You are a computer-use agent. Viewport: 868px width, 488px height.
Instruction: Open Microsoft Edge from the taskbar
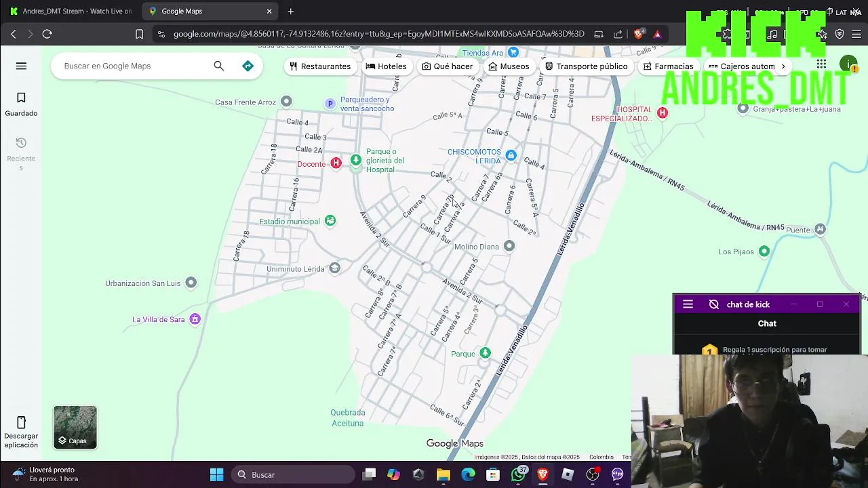tap(468, 474)
